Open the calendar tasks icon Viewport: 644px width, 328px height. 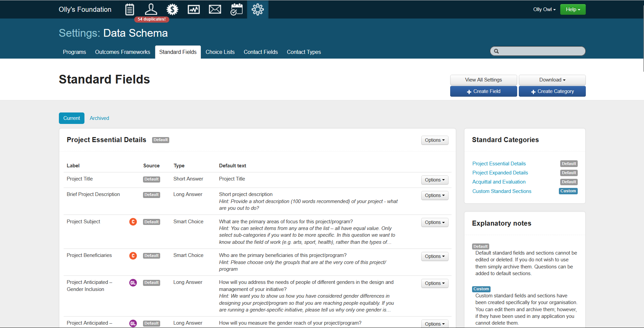(x=236, y=9)
